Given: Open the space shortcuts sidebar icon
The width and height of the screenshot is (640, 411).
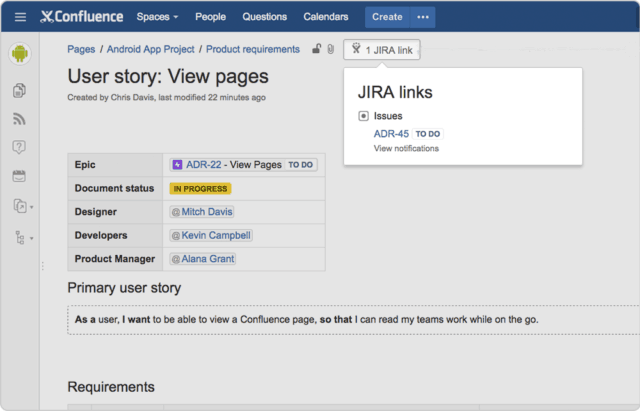Looking at the screenshot, I should point(20,206).
